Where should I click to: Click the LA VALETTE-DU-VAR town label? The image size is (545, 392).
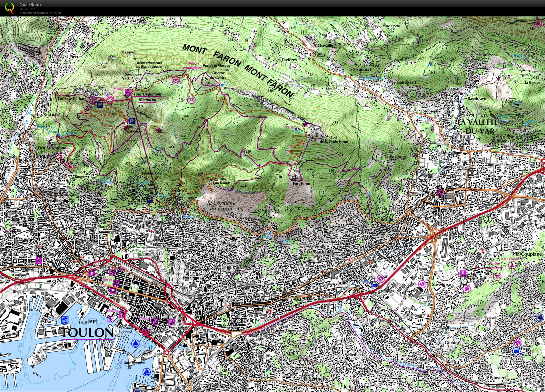coord(477,127)
